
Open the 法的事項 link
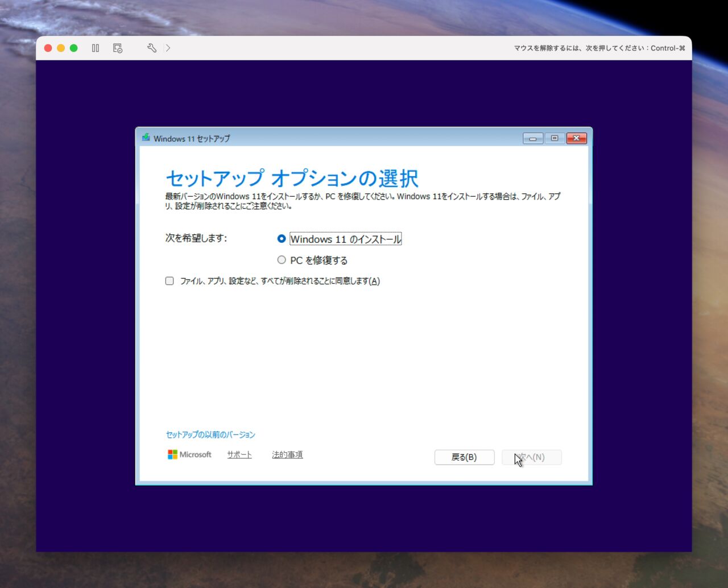point(287,454)
